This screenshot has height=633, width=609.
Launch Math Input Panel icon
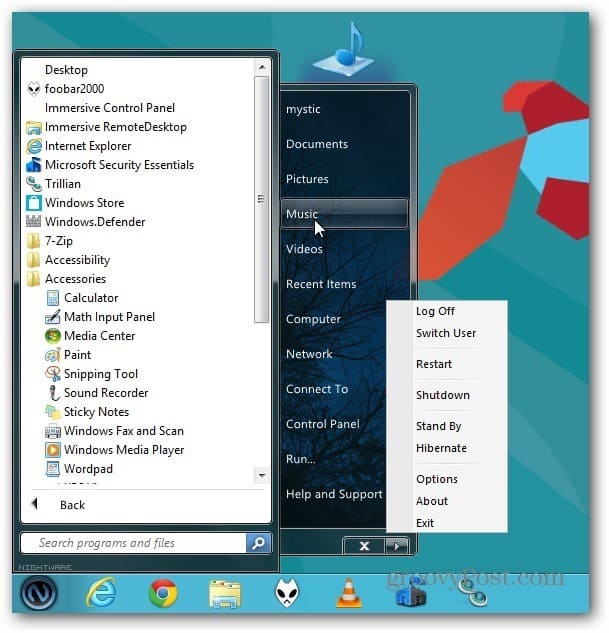pyautogui.click(x=53, y=317)
